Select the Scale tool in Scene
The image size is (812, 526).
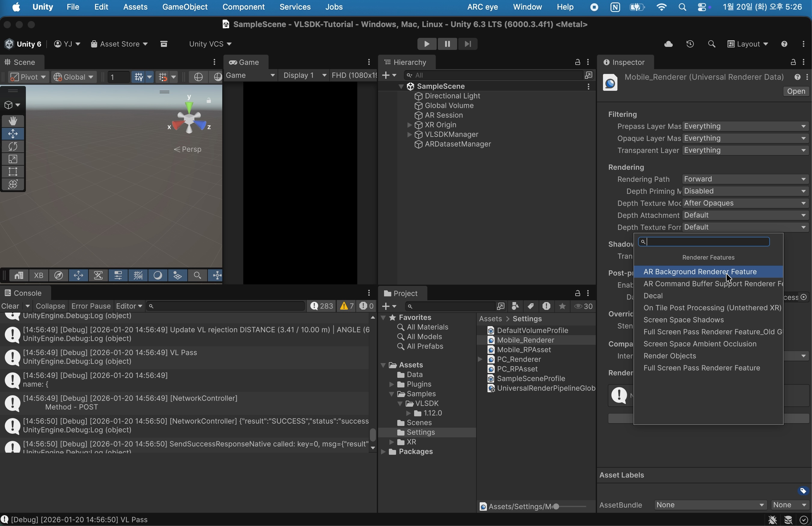13,159
